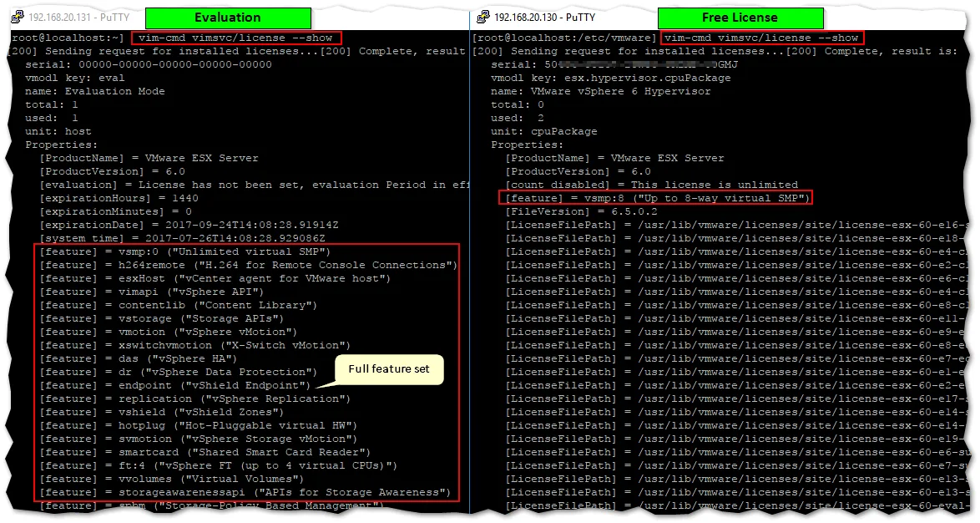Viewport: 980px width, 523px height.
Task: Click the serial line ending in GMJ
Action: point(614,64)
